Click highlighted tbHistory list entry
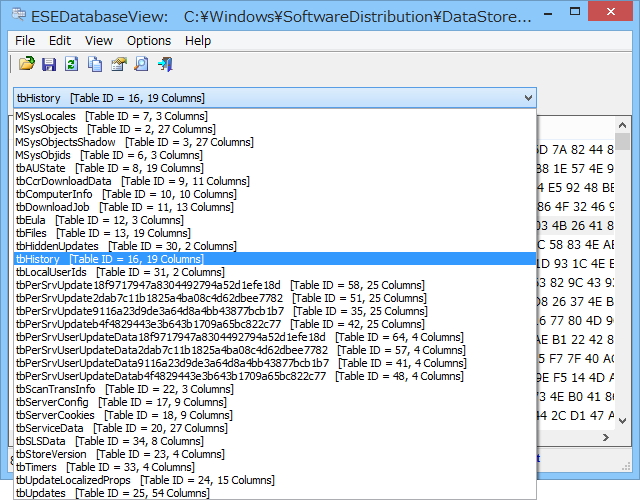640x500 pixels. click(x=275, y=259)
